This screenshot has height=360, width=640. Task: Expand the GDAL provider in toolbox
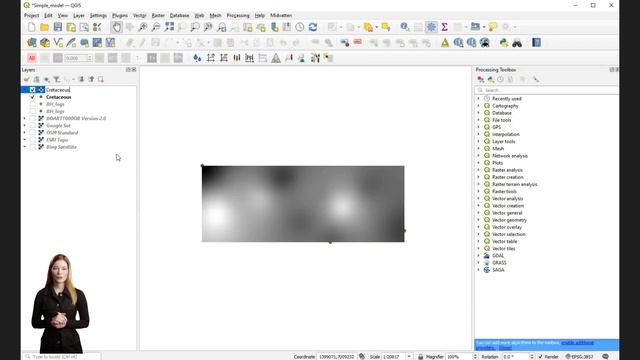click(x=478, y=256)
